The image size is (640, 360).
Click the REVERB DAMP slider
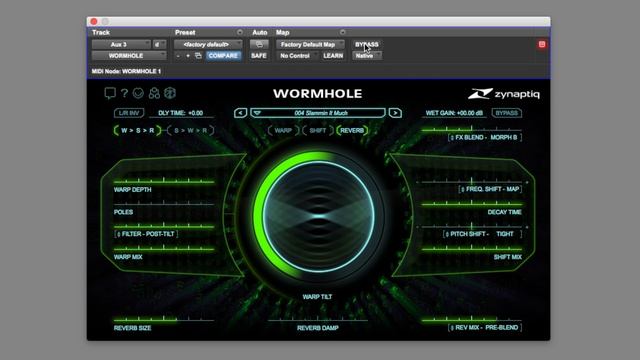(318, 319)
